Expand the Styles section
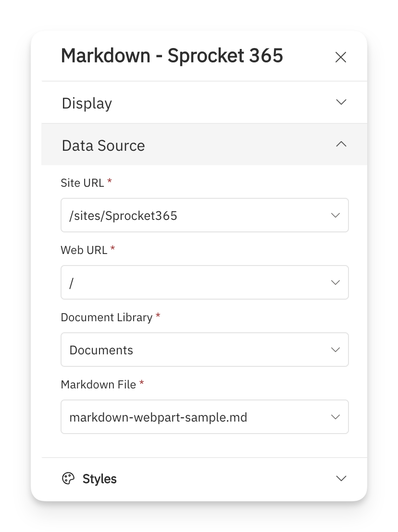Image resolution: width=398 pixels, height=532 pixels. [204, 478]
